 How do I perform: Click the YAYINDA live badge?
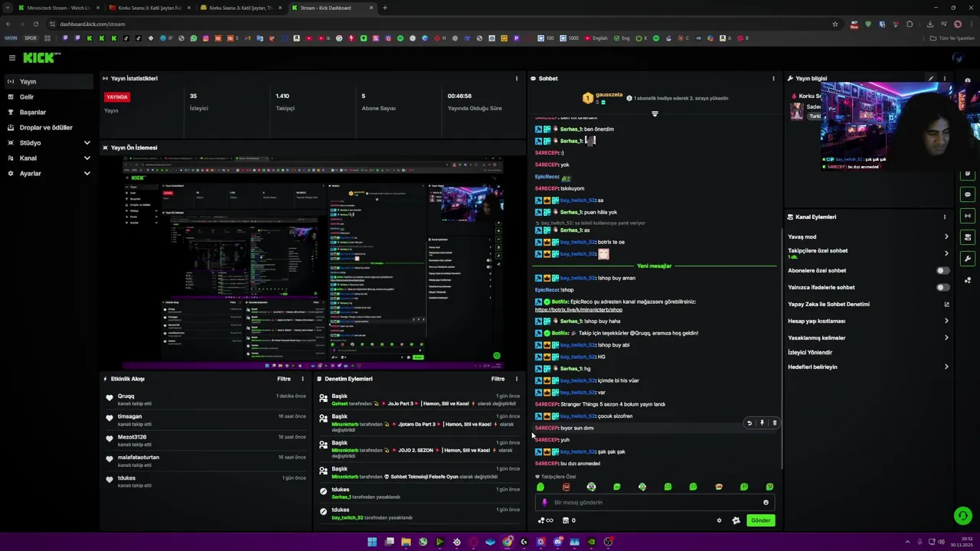(x=117, y=97)
